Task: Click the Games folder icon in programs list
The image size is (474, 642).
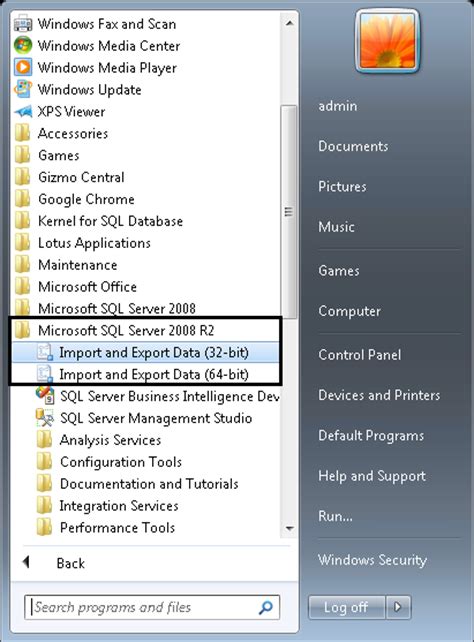Action: tap(22, 155)
